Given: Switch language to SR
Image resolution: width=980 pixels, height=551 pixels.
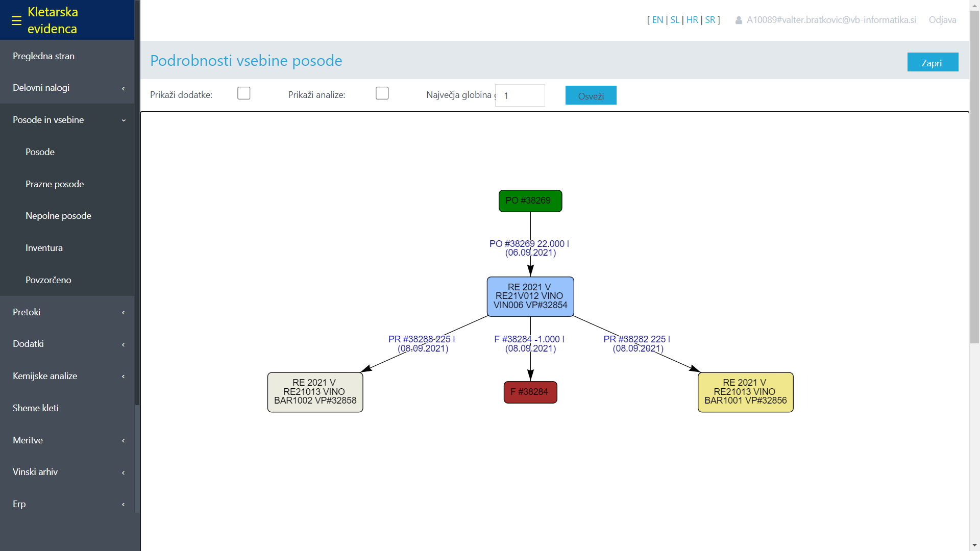Looking at the screenshot, I should [x=710, y=20].
